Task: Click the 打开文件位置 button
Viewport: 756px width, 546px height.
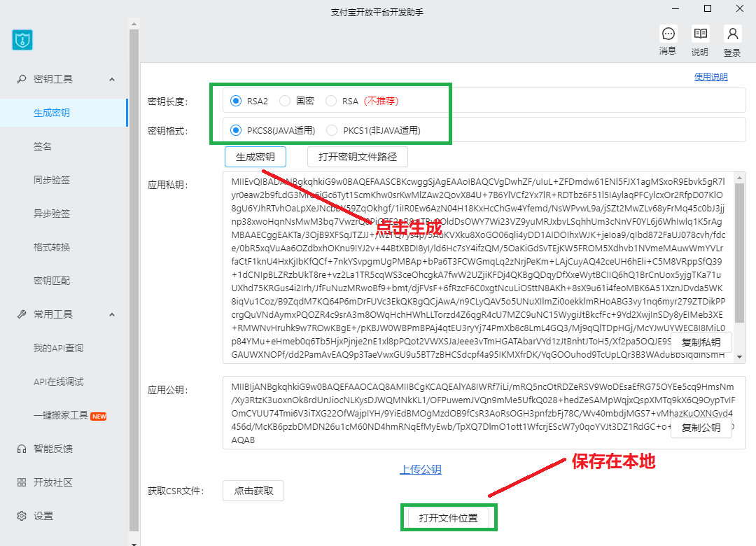Action: coord(449,518)
